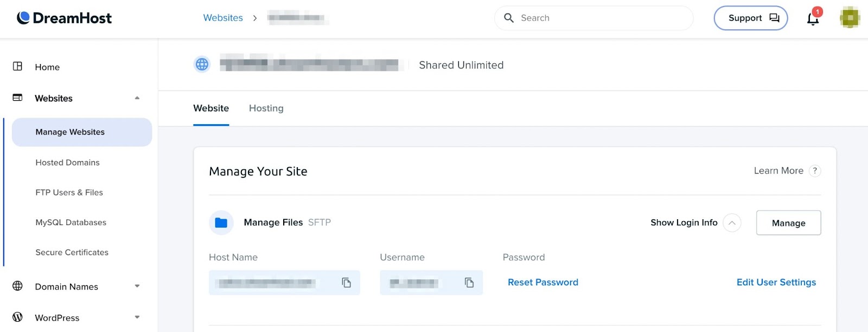Collapse the Show Login Info section

[x=732, y=223]
